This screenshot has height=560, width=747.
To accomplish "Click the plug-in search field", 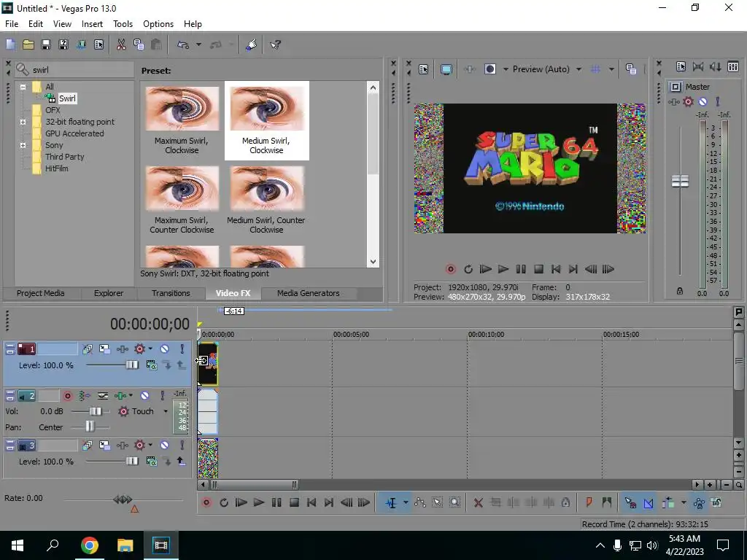I will pos(82,70).
